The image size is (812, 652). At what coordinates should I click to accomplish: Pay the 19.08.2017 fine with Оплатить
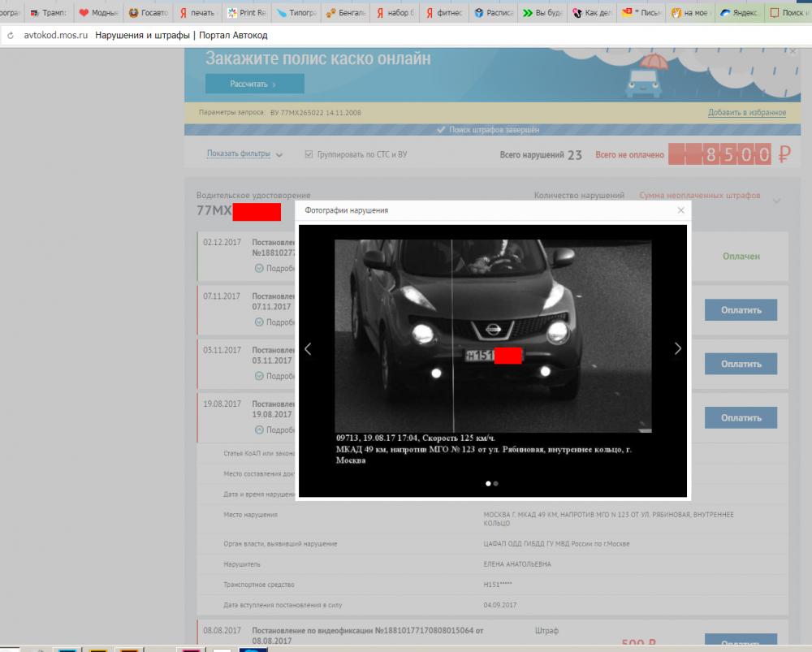[741, 418]
